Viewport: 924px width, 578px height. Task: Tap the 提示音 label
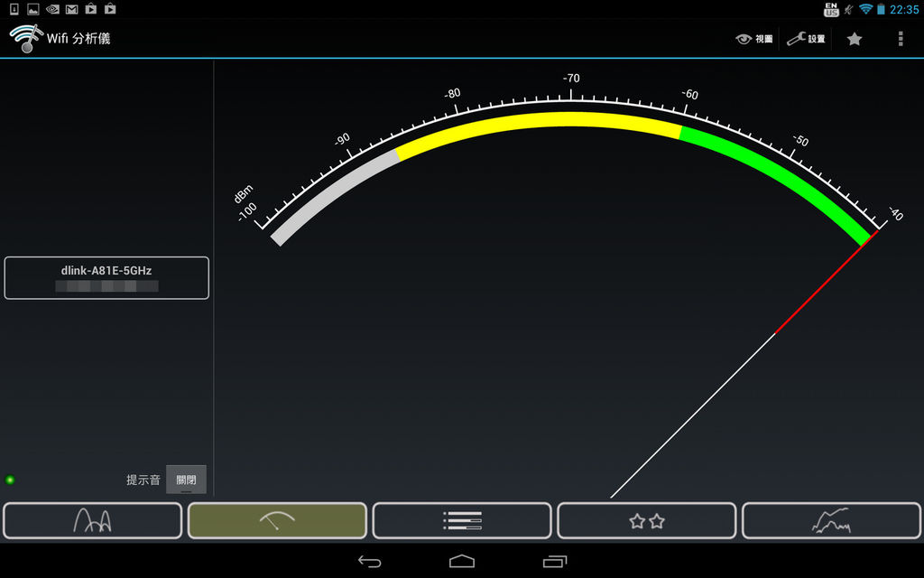point(143,480)
